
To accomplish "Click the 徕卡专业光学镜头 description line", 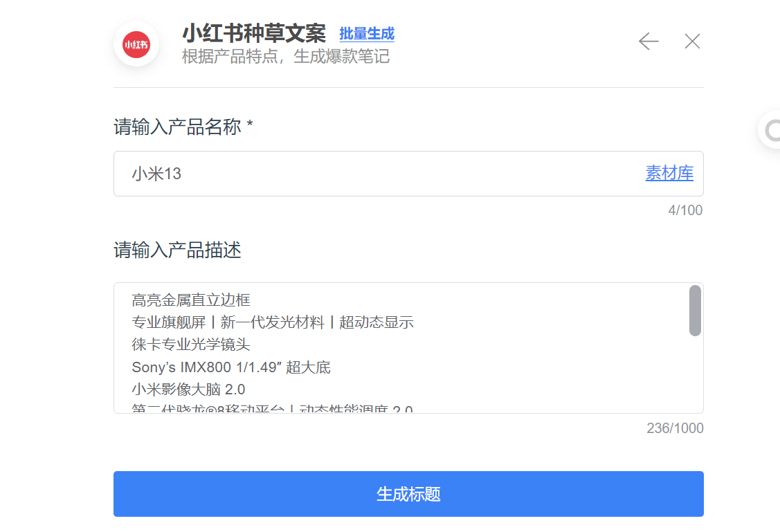I will pos(191,344).
